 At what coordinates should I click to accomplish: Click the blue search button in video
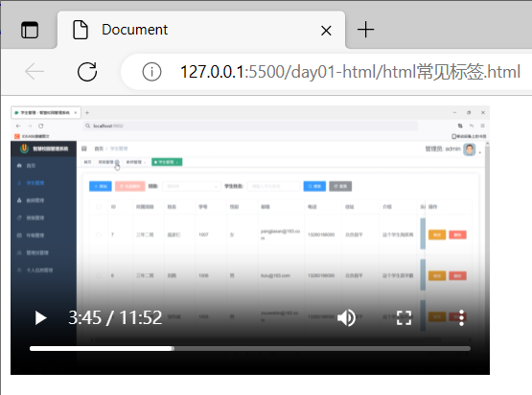[x=314, y=186]
